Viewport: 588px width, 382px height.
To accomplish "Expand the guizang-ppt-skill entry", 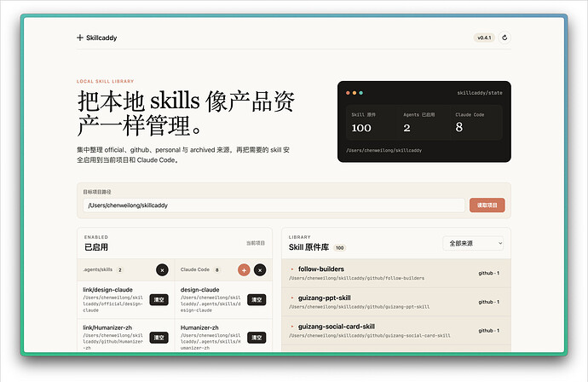I will pyautogui.click(x=292, y=298).
